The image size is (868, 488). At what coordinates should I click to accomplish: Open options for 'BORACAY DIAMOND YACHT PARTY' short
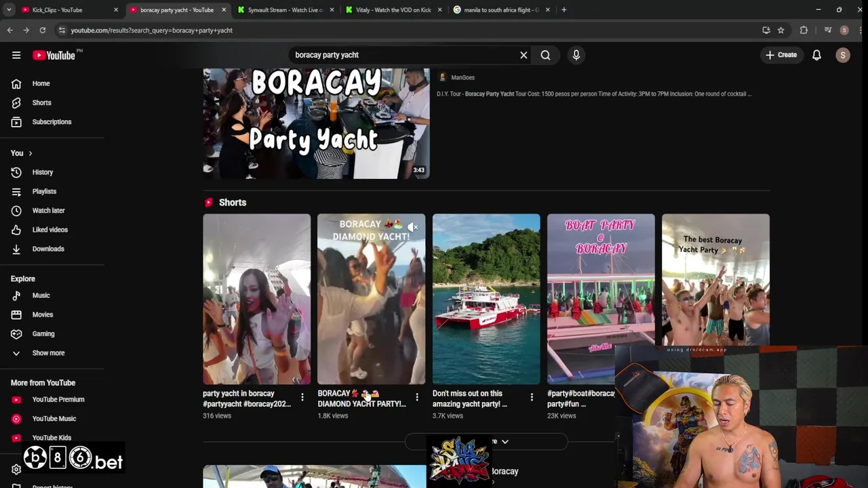pos(417,396)
